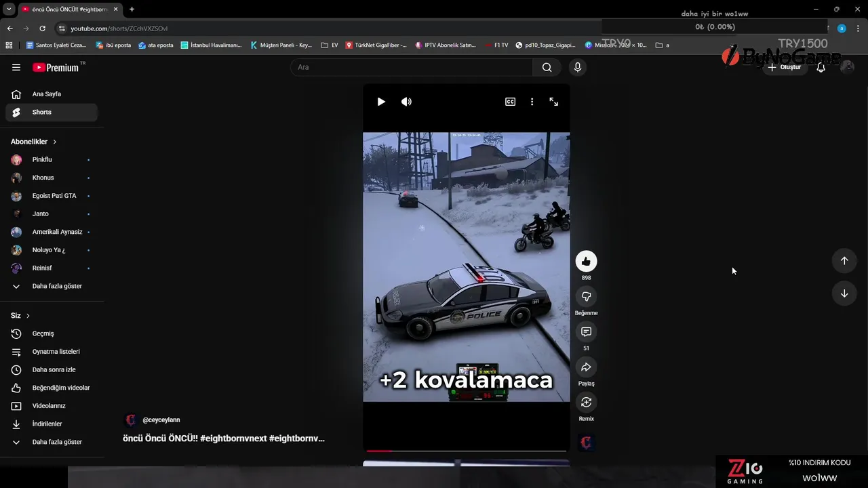Screen dimensions: 868x488
Task: Dislike the Short (Beğenme)
Action: [586, 297]
